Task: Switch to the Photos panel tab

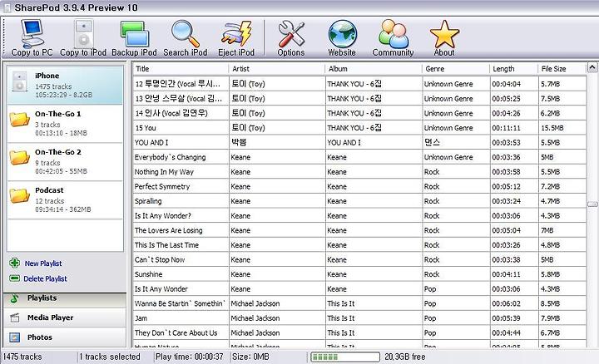Action: pos(65,337)
